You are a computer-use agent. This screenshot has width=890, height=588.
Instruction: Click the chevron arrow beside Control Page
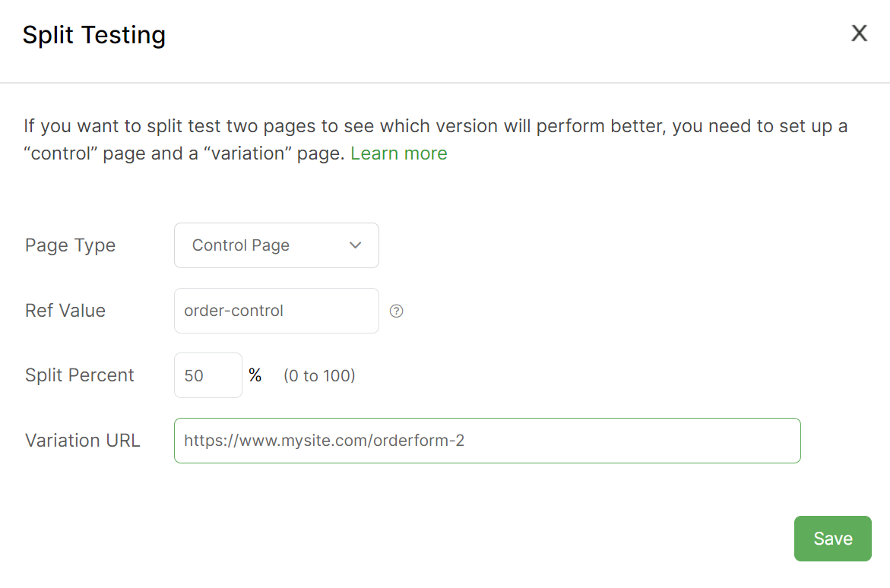pyautogui.click(x=355, y=245)
